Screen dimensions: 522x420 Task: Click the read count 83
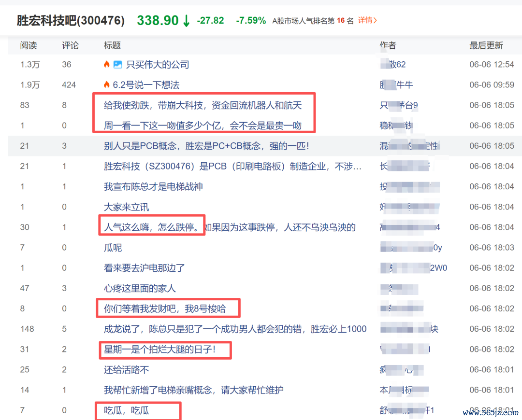[x=25, y=105]
